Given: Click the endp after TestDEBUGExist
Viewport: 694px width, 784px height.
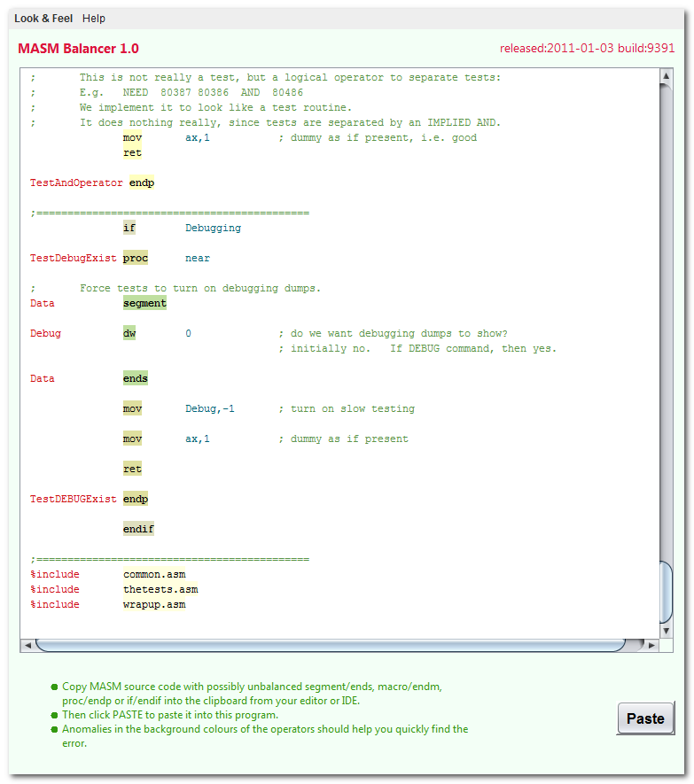Looking at the screenshot, I should click(136, 499).
